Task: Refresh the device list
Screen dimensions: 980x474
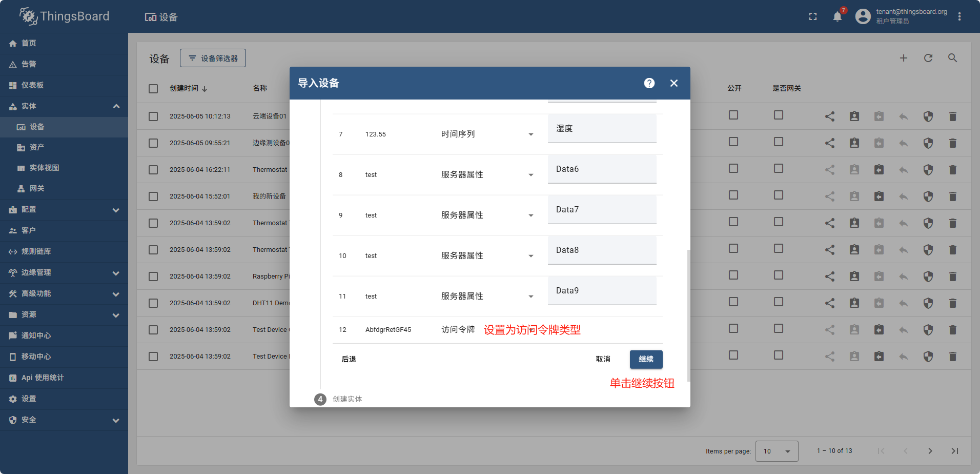Action: [928, 58]
